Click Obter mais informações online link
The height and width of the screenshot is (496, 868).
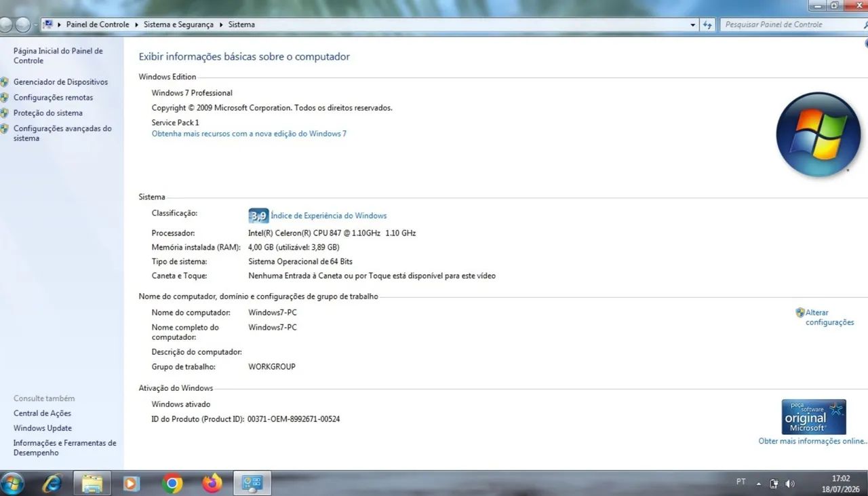coord(812,441)
